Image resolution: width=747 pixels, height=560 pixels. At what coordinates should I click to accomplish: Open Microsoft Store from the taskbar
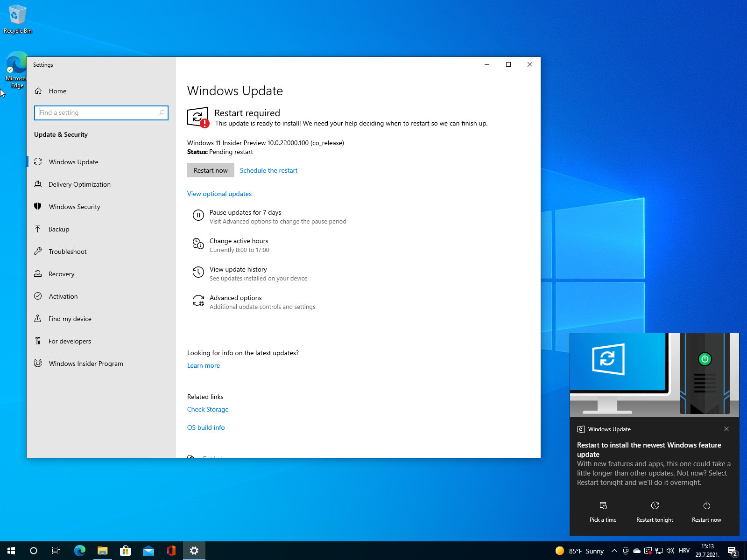coord(125,551)
